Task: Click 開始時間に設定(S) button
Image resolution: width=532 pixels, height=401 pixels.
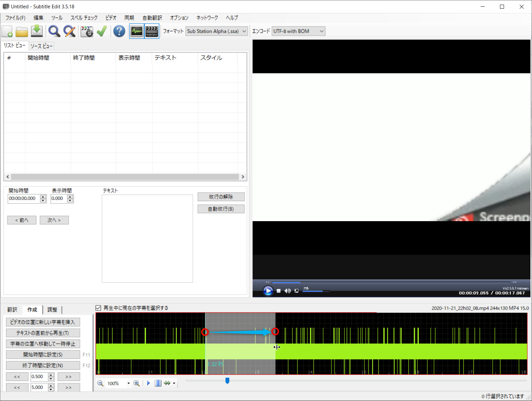Action: pos(43,355)
